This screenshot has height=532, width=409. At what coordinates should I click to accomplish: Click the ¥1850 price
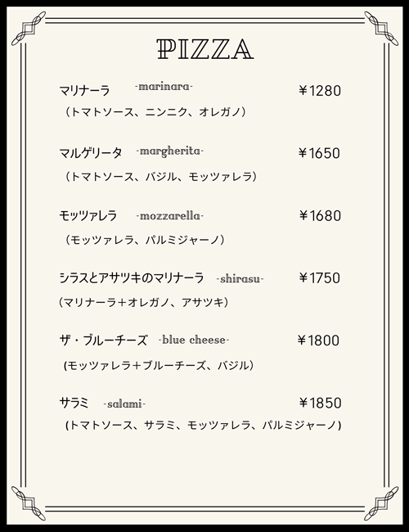[320, 403]
